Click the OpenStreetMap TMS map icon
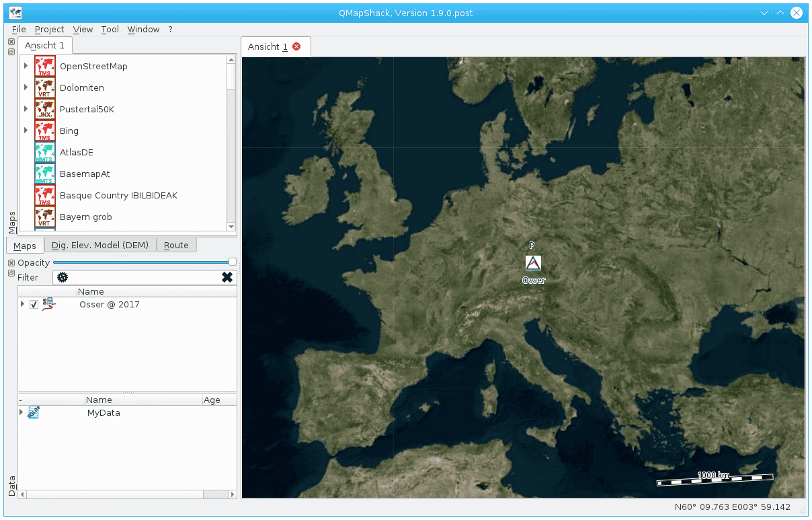 pyautogui.click(x=44, y=66)
